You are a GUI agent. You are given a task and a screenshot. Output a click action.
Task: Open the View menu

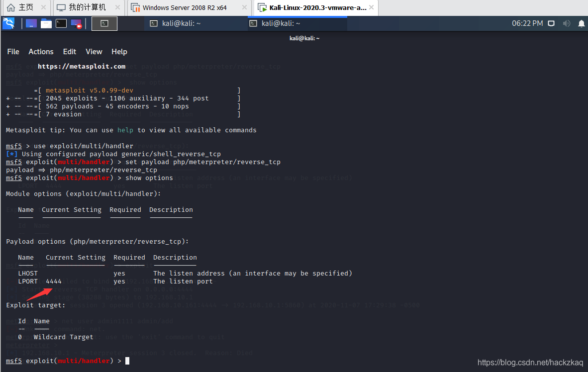pos(94,52)
